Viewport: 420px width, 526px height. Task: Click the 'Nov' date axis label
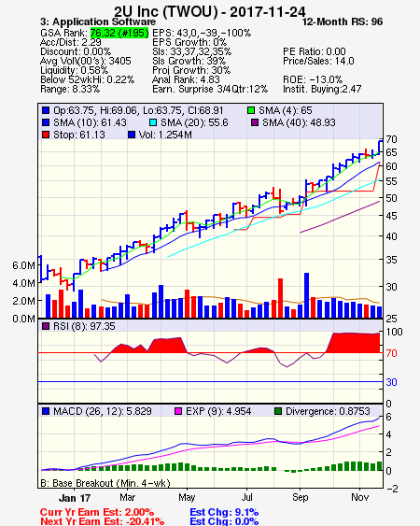[359, 497]
